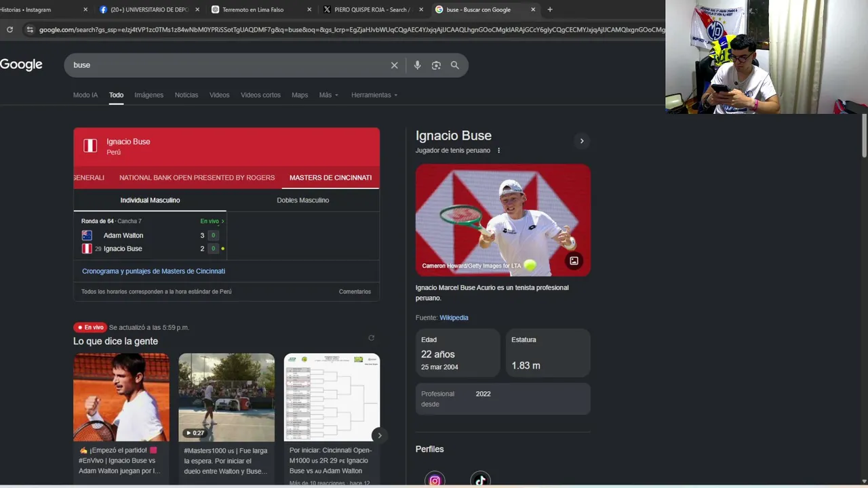Image resolution: width=868 pixels, height=488 pixels.
Task: Click the page vertical scrollbar thumb
Action: 865,136
